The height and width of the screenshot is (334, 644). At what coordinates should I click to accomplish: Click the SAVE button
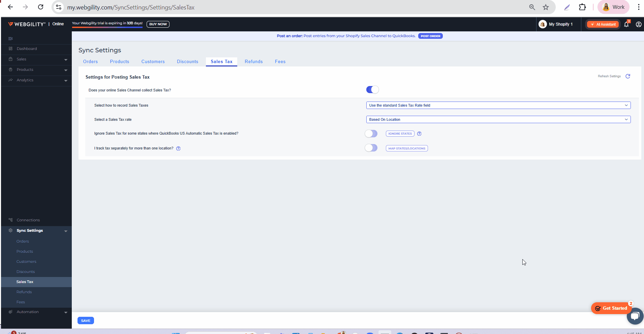pos(86,321)
